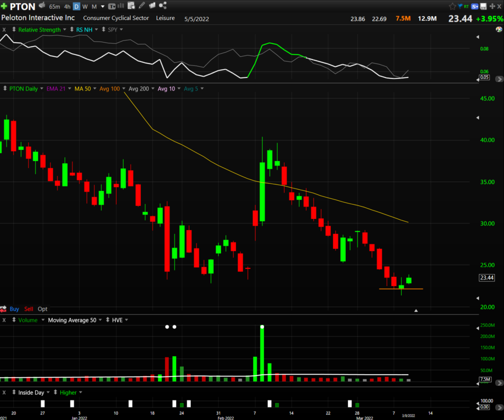
Task: Open the MA 50 dropdown
Action: [x=95, y=89]
